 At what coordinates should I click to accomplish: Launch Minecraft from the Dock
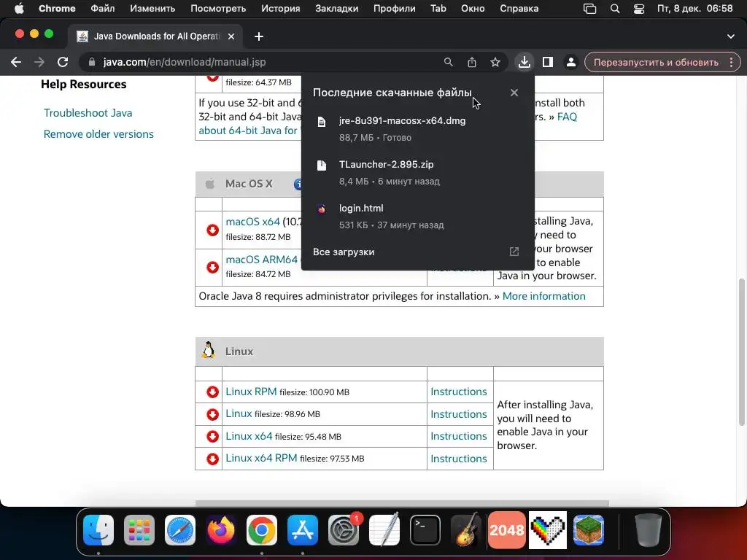click(x=589, y=530)
